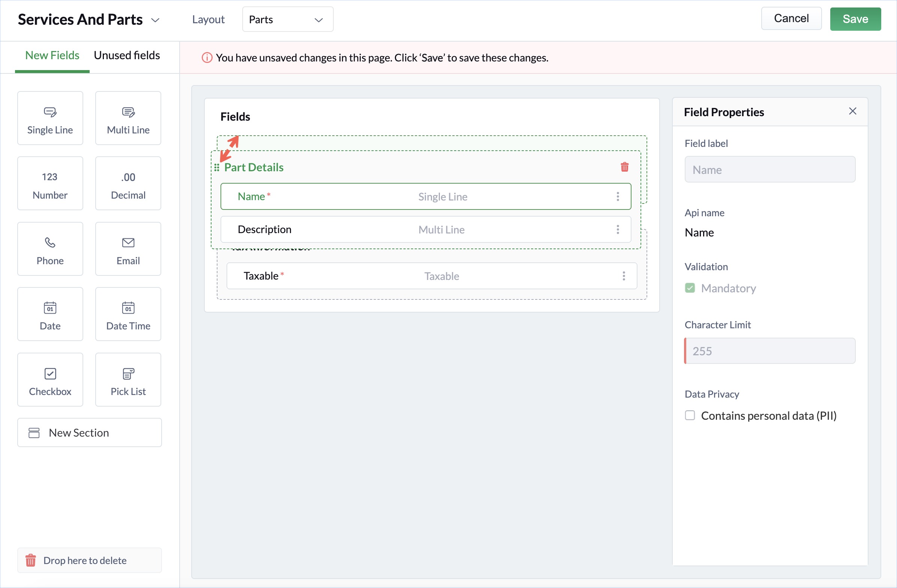Select the New Fields tab
This screenshot has height=588, width=897.
click(52, 55)
